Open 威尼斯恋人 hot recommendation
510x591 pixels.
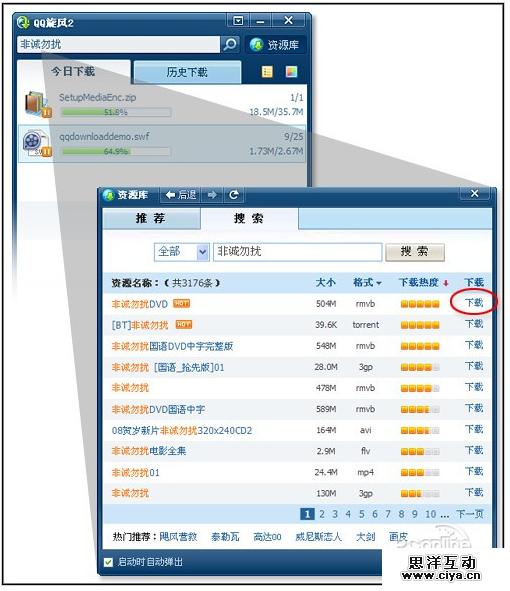pos(319,537)
